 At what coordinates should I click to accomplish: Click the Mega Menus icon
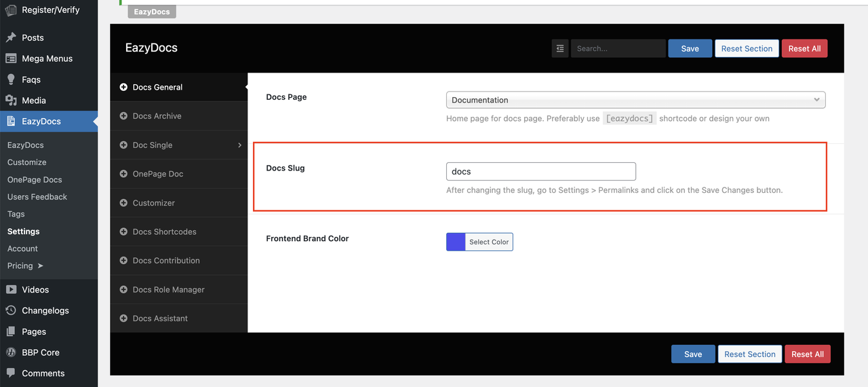click(x=11, y=58)
